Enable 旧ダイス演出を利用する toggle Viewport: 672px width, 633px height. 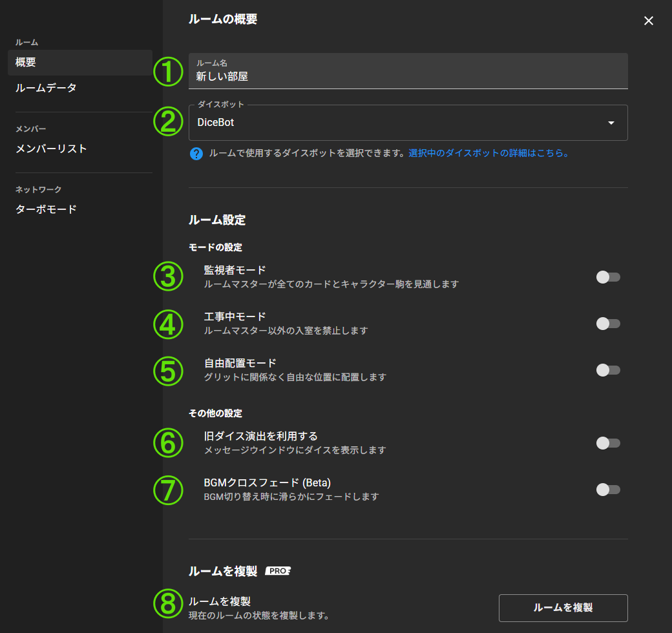point(608,443)
